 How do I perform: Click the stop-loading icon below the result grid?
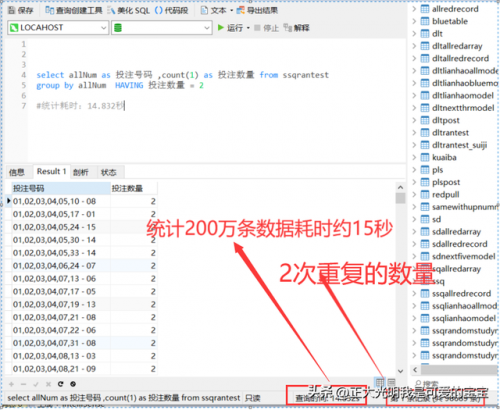tap(73, 384)
